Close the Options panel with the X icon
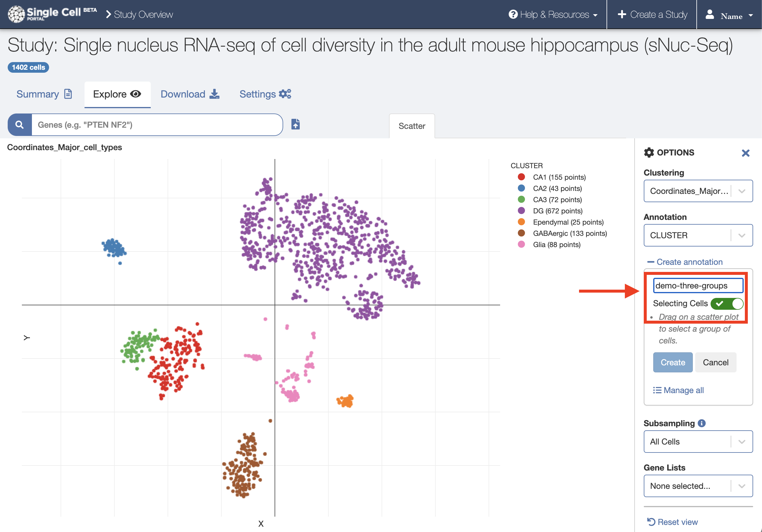 coord(746,153)
